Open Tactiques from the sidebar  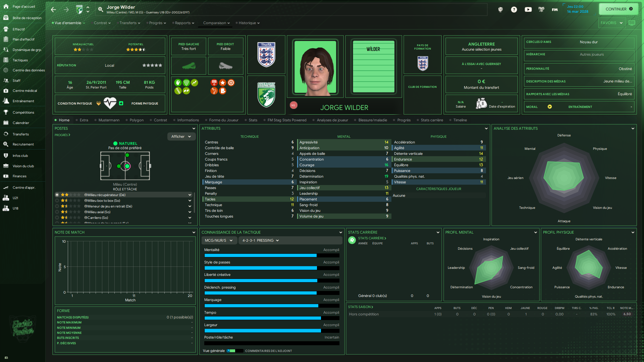(20, 60)
